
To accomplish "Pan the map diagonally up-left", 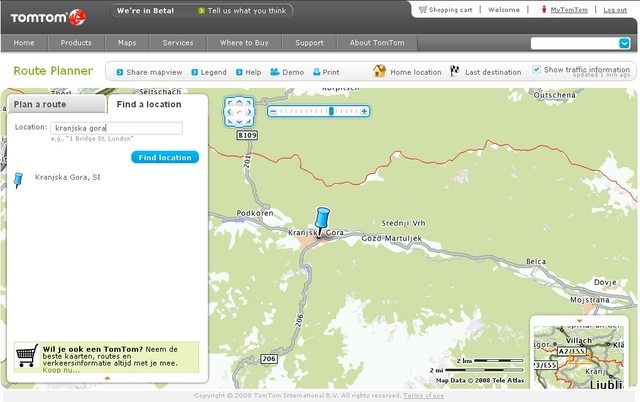I will point(230,103).
